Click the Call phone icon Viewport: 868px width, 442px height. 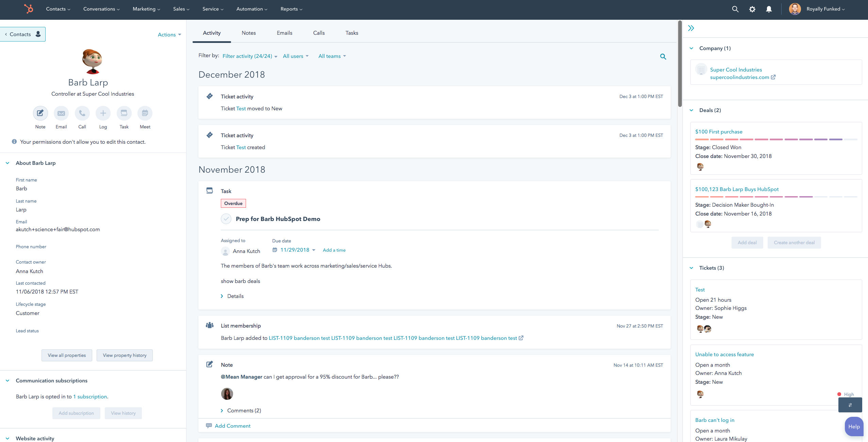82,113
